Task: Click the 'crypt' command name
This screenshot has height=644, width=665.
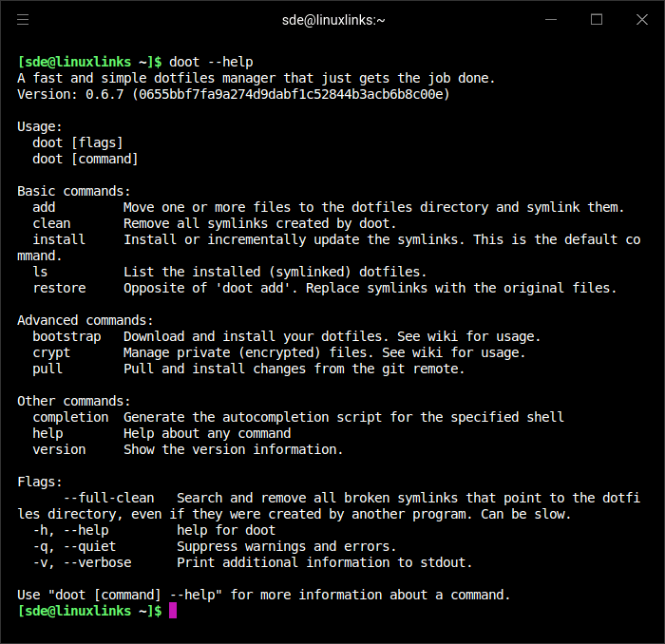Action: tap(51, 352)
